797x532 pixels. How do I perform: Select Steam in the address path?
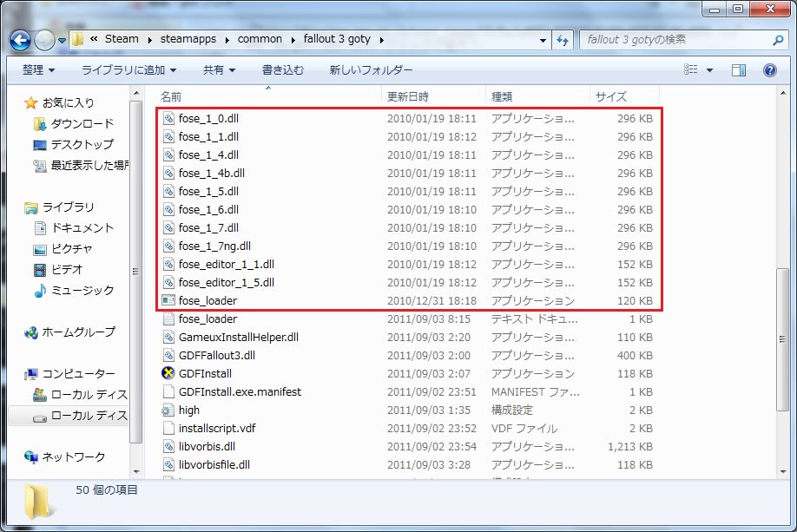(x=122, y=39)
